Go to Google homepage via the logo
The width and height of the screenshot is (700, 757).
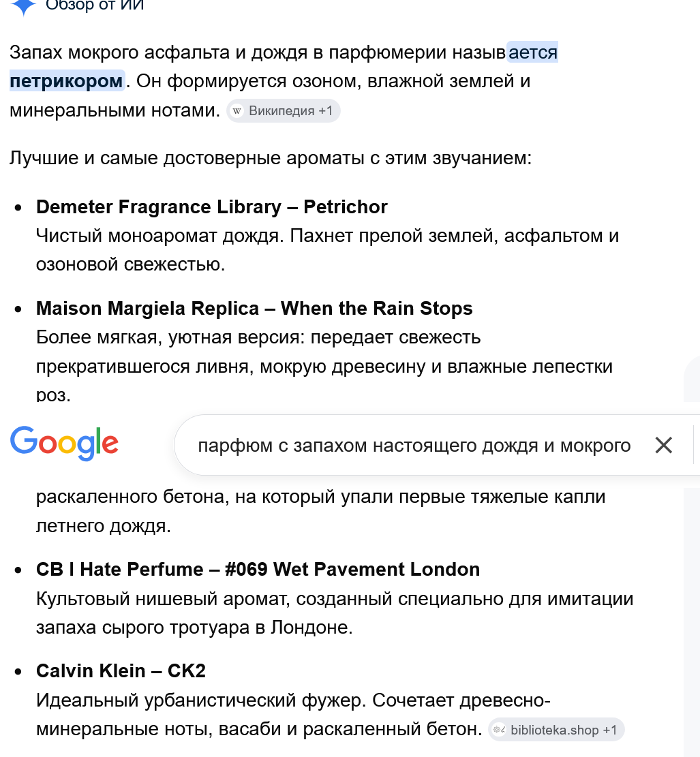pyautogui.click(x=64, y=443)
